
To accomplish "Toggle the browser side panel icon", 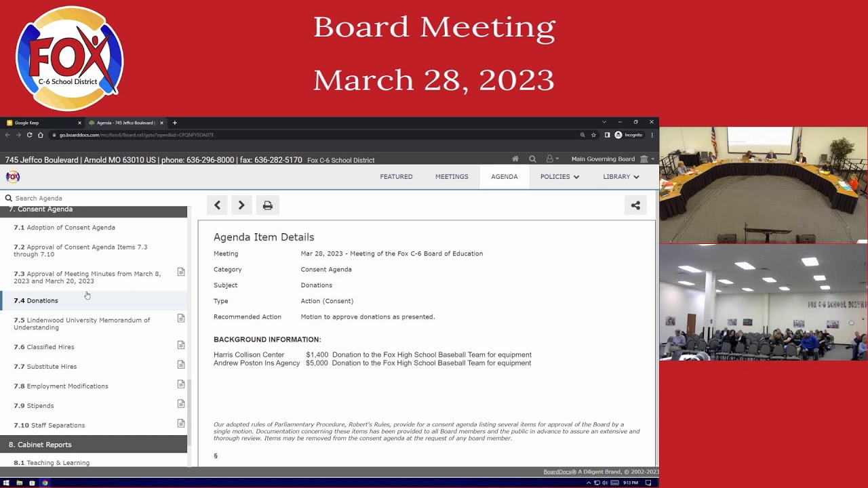I will [607, 135].
